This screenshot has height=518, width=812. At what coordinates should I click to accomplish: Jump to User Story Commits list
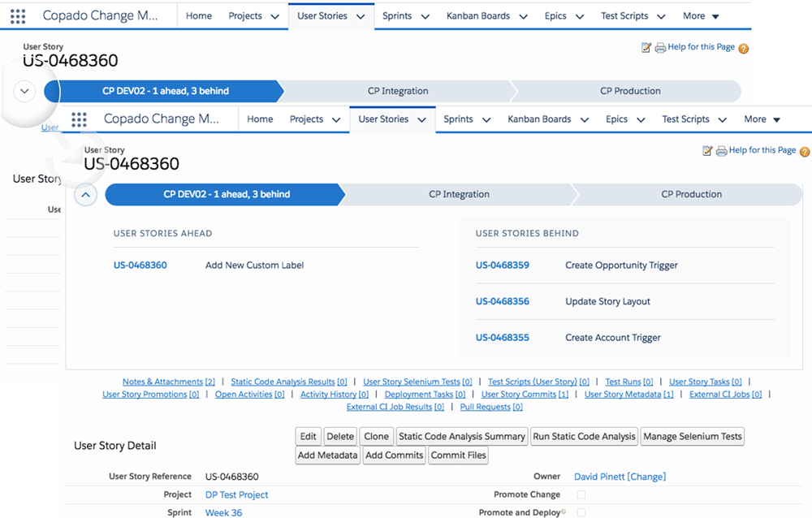525,395
